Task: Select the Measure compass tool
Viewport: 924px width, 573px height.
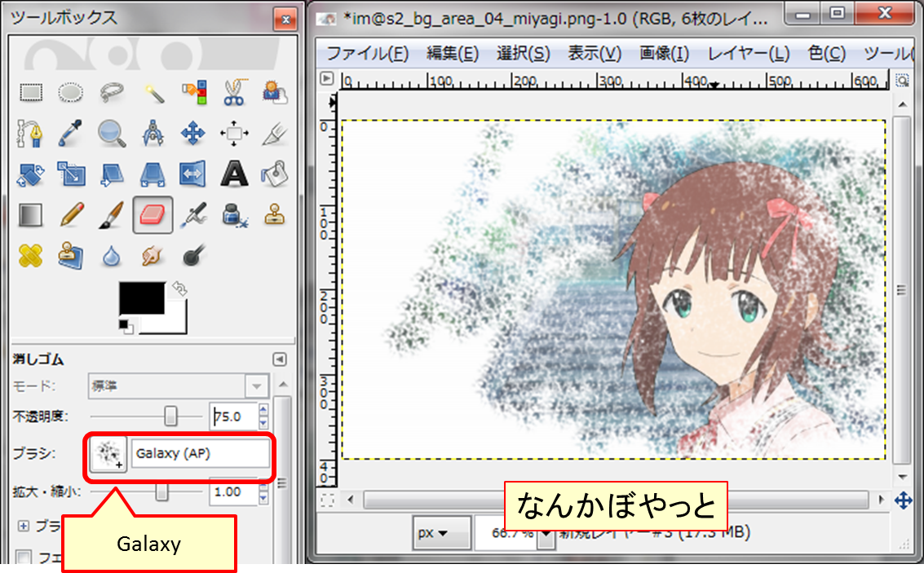Action: point(153,134)
